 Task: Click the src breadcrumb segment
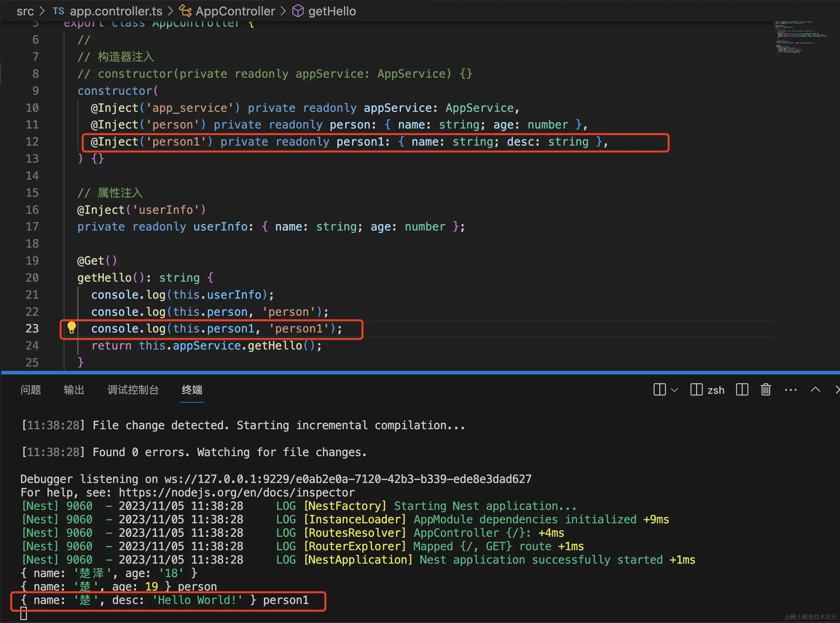click(25, 11)
